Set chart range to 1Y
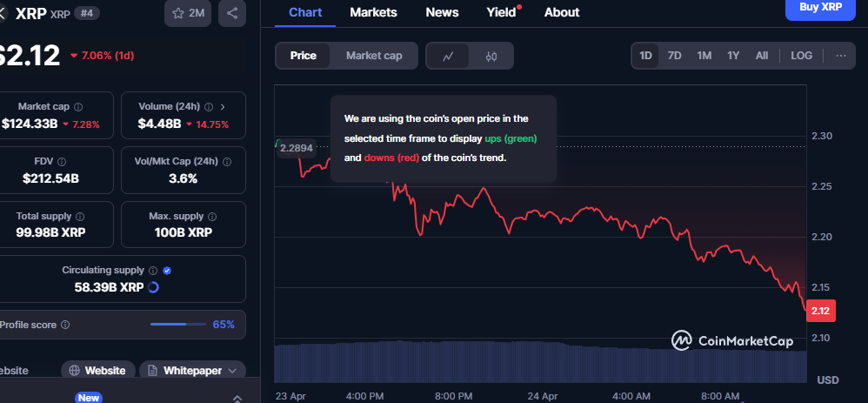Viewport: 868px width, 403px height. click(x=733, y=56)
